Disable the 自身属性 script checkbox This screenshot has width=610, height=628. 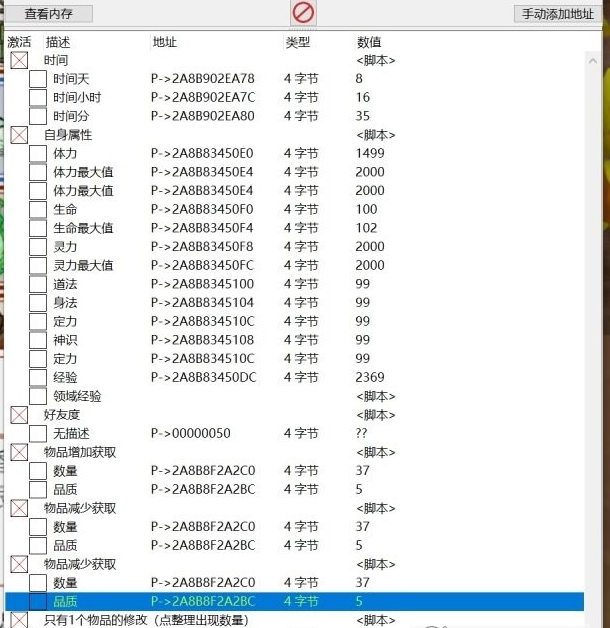pos(19,135)
